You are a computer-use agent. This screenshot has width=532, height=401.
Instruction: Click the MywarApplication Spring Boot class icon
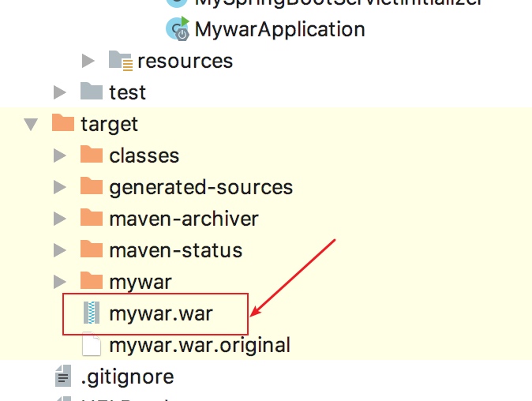pos(177,30)
